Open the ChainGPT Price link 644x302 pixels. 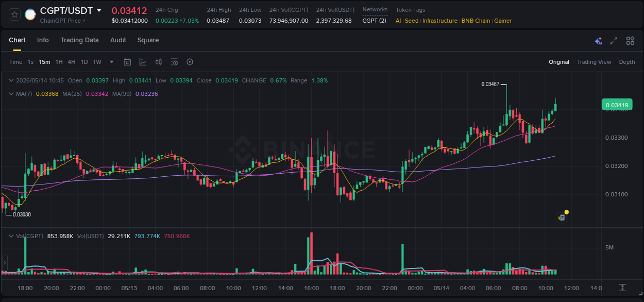coord(63,21)
